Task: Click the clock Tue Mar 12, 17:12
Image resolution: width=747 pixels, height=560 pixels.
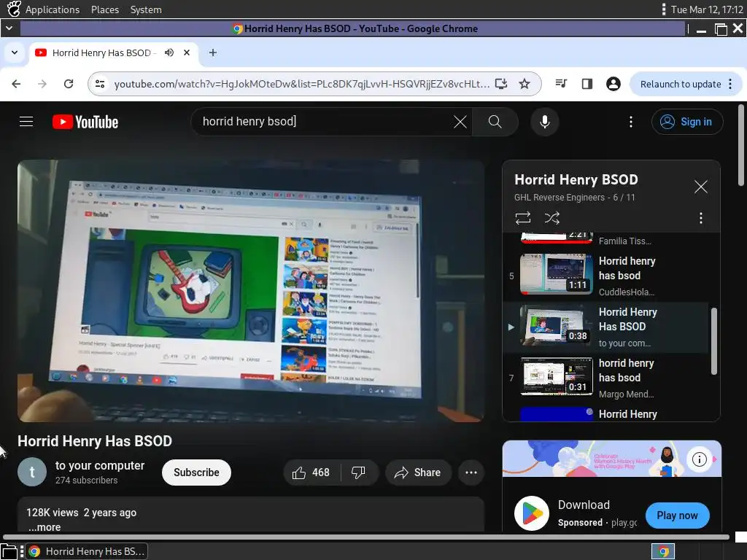Action: click(707, 9)
